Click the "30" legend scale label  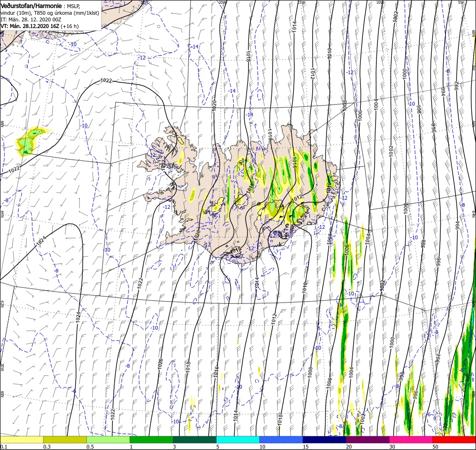click(x=392, y=447)
